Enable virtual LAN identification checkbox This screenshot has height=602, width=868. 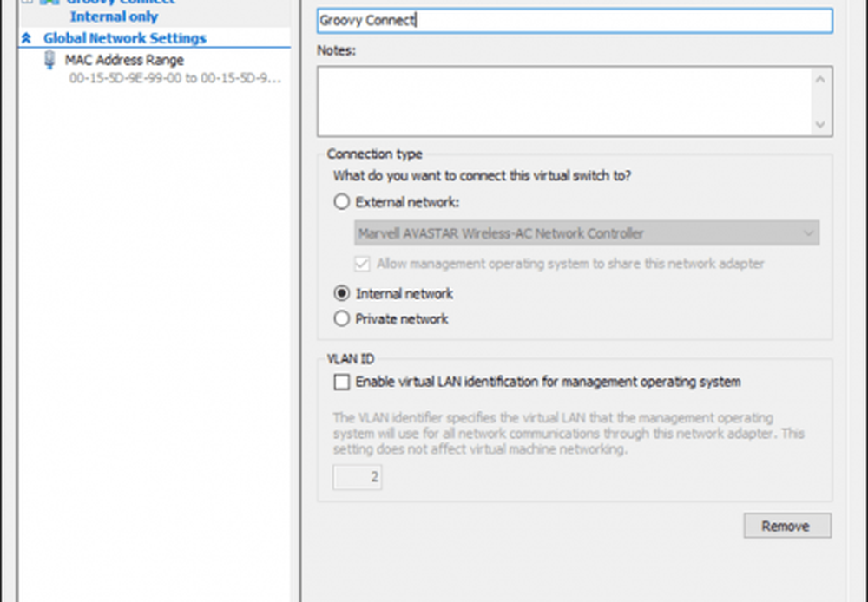(x=342, y=382)
